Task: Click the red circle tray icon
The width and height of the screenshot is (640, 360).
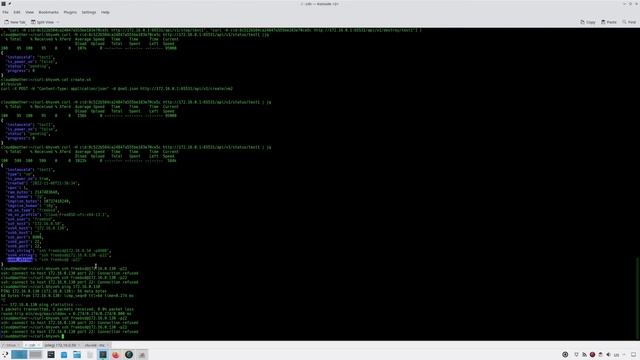Action: (592, 355)
